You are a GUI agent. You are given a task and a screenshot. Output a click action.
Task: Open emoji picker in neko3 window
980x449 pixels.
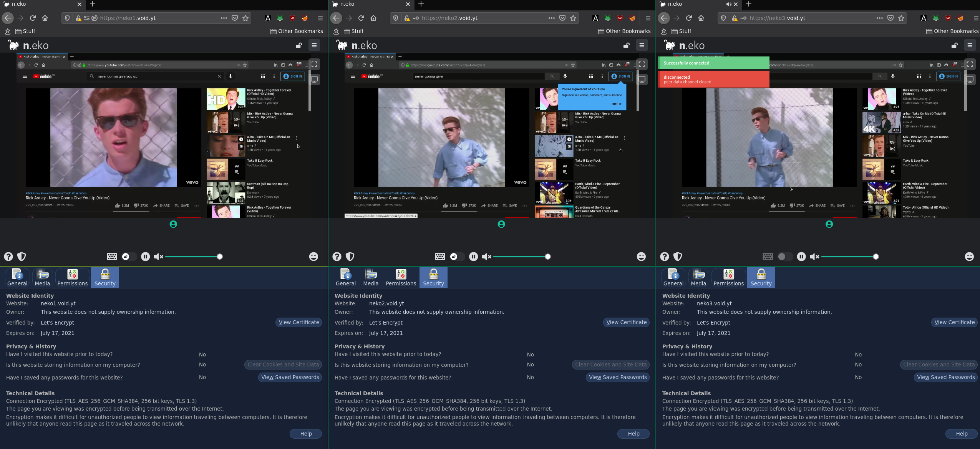969,257
